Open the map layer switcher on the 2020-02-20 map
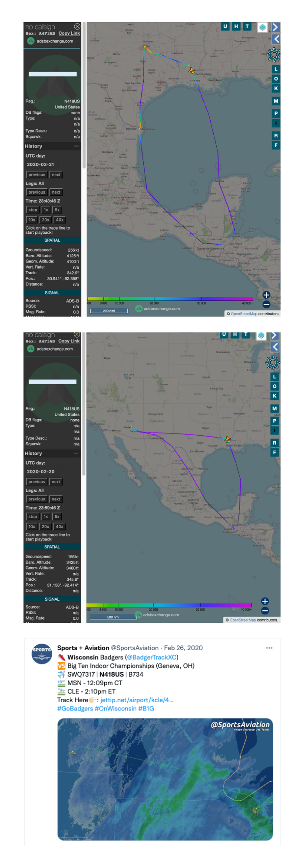Image resolution: width=304 pixels, height=868 pixels. tap(261, 335)
